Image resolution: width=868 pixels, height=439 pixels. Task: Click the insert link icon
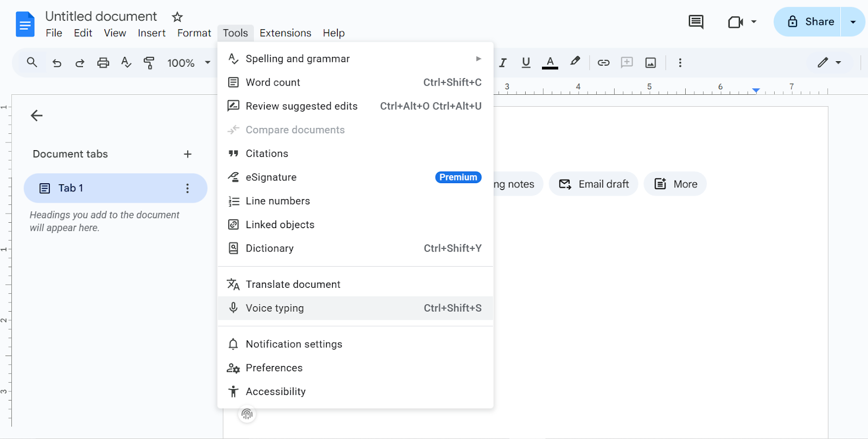pyautogui.click(x=603, y=63)
